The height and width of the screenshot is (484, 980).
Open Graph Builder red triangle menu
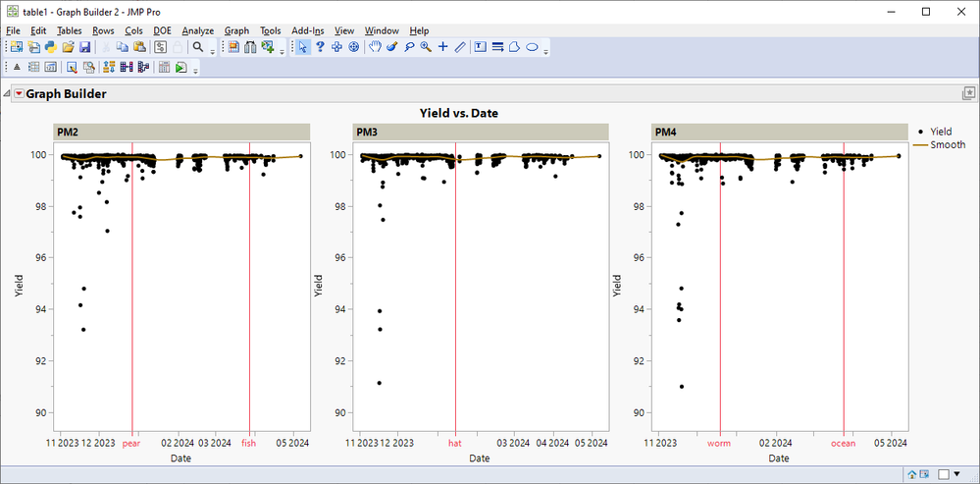pyautogui.click(x=19, y=94)
